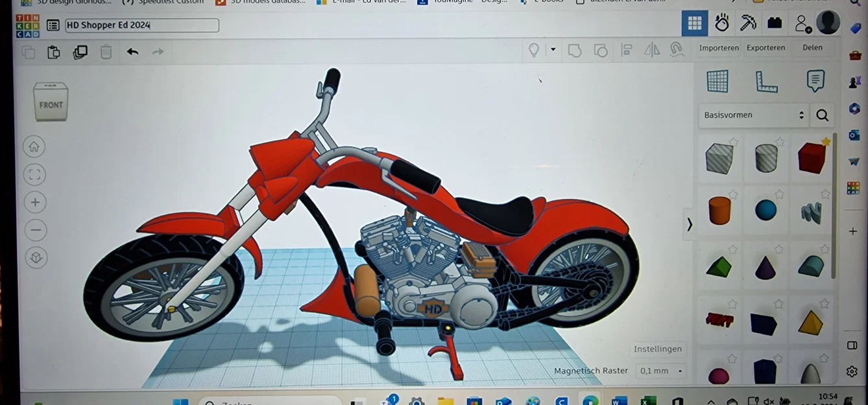The image size is (868, 405).
Task: Toggle favorite star on the yellow Pyramid
Action: click(x=825, y=303)
